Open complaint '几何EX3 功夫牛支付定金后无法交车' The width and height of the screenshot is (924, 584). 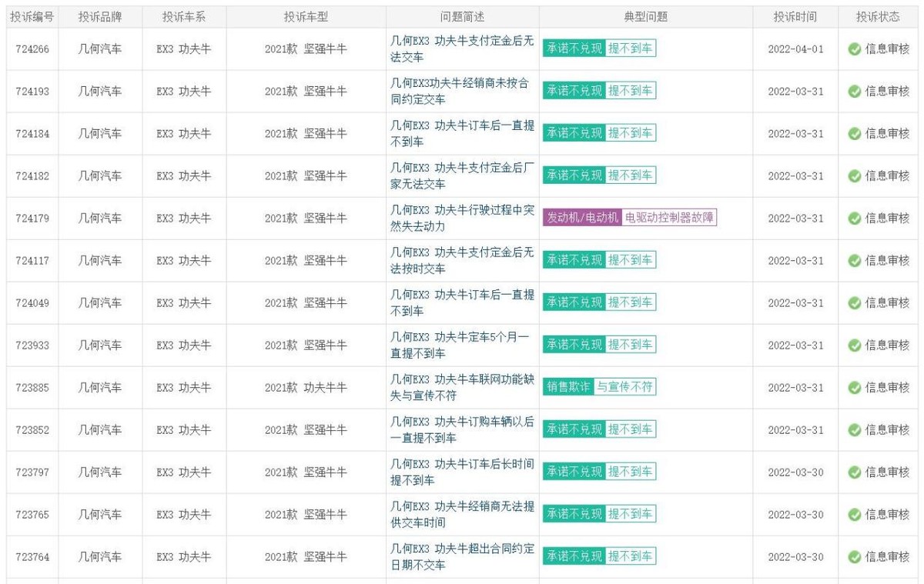(x=462, y=49)
